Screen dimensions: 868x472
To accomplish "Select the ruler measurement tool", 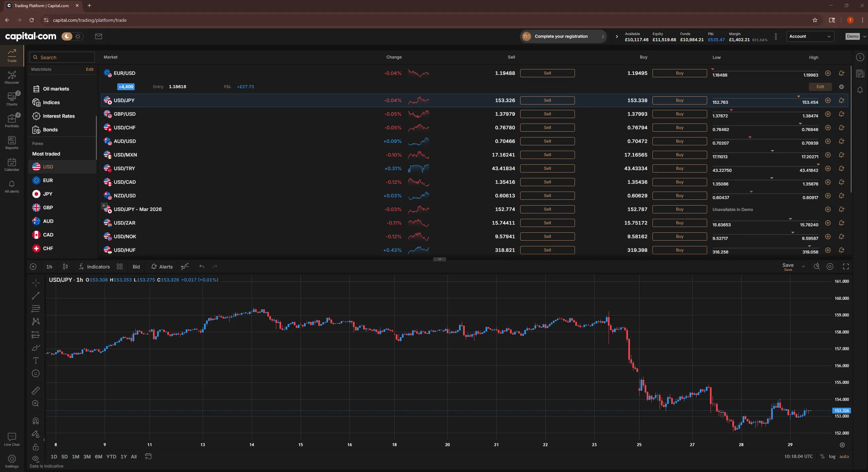I will pyautogui.click(x=36, y=391).
